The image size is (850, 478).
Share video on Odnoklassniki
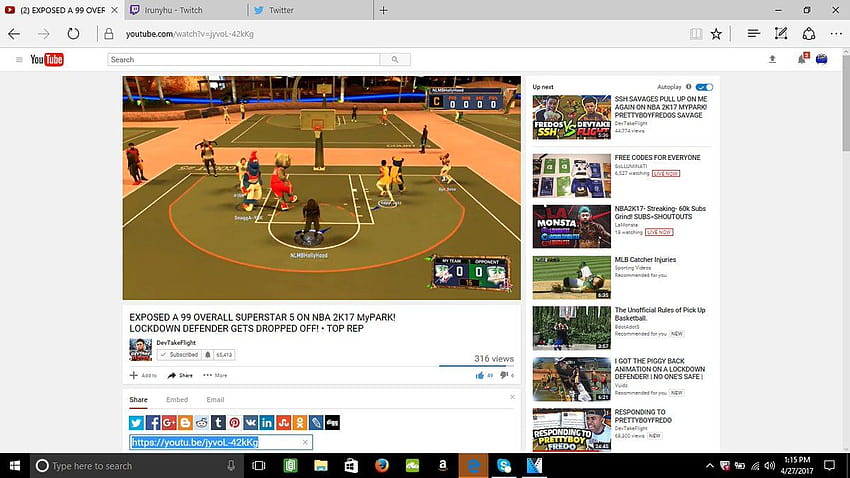tap(300, 423)
